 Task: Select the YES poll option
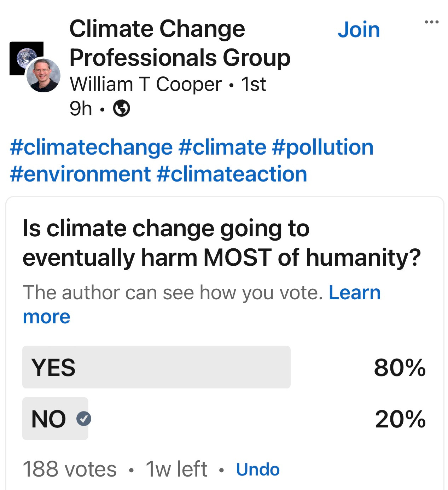click(156, 367)
